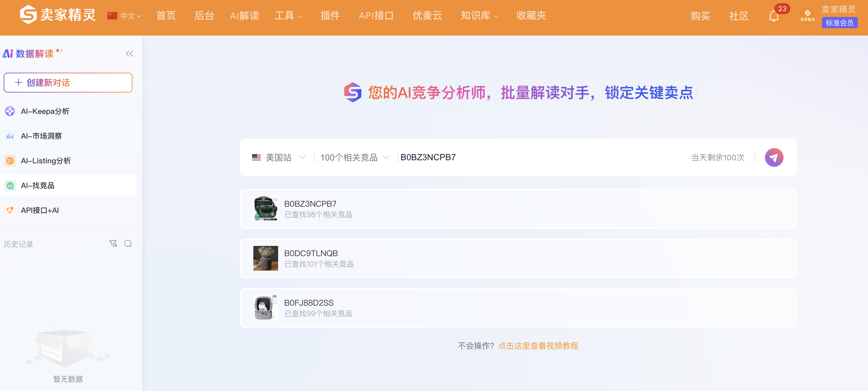
Task: Click the history filter icon
Action: [x=113, y=244]
